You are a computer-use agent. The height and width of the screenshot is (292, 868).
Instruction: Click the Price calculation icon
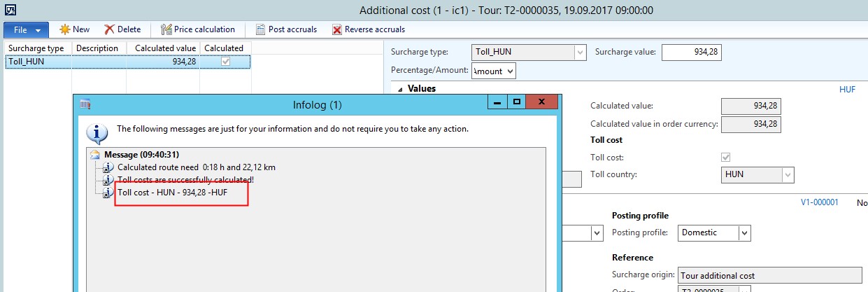(x=166, y=29)
